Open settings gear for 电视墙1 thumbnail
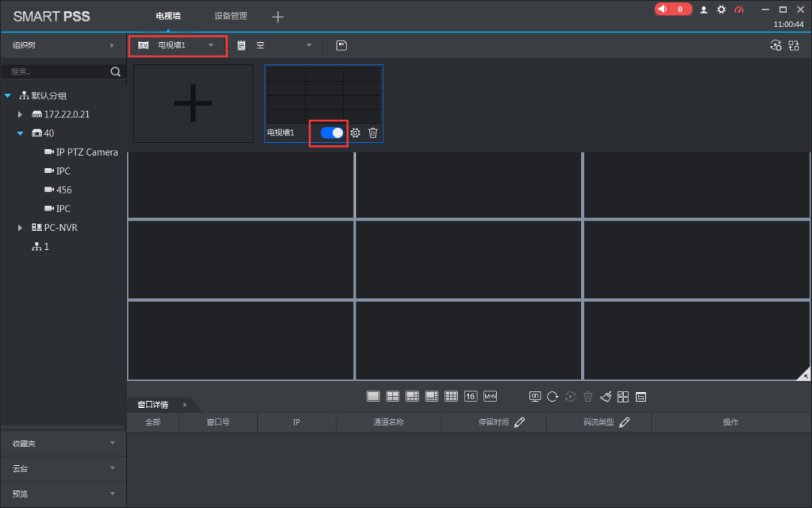This screenshot has height=508, width=812. tap(356, 133)
